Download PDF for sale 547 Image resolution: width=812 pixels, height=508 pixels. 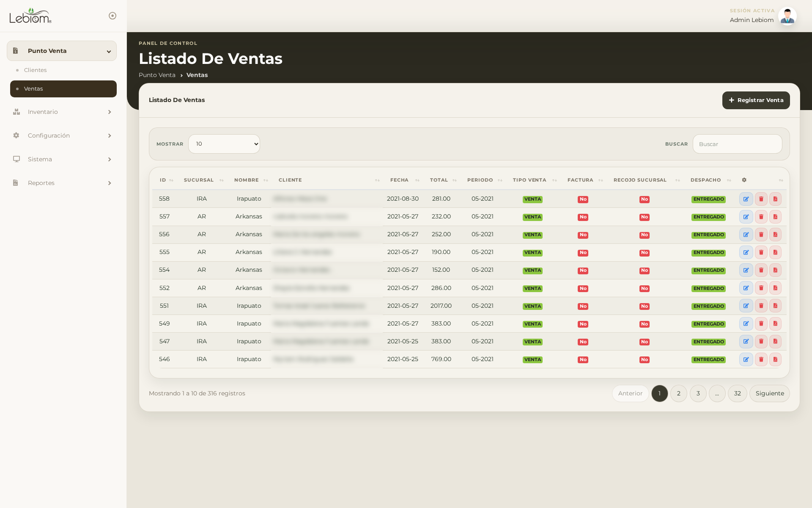(x=775, y=342)
